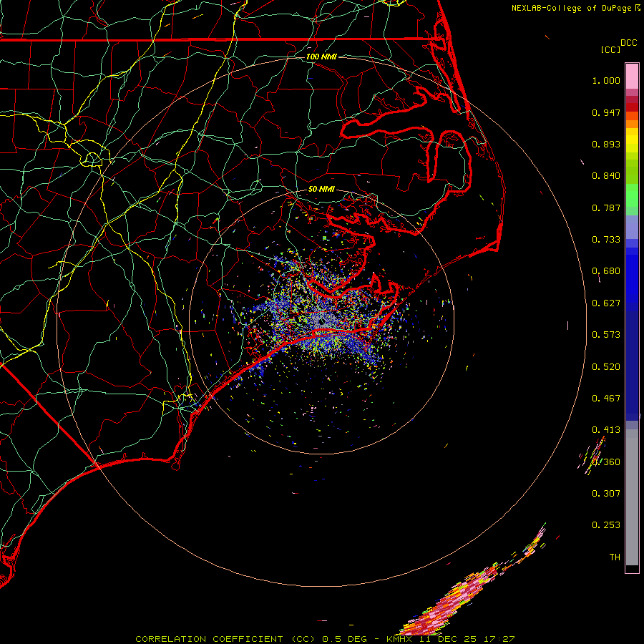The width and height of the screenshot is (644, 644).
Task: Click the pink swatch at the color bar top
Action: tap(632, 77)
